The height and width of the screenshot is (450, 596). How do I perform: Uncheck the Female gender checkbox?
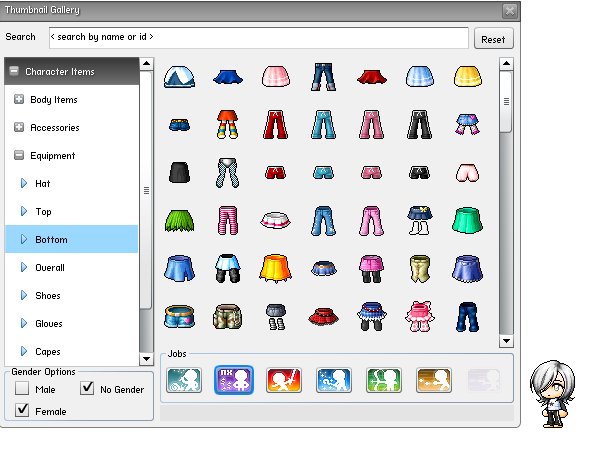pyautogui.click(x=22, y=410)
